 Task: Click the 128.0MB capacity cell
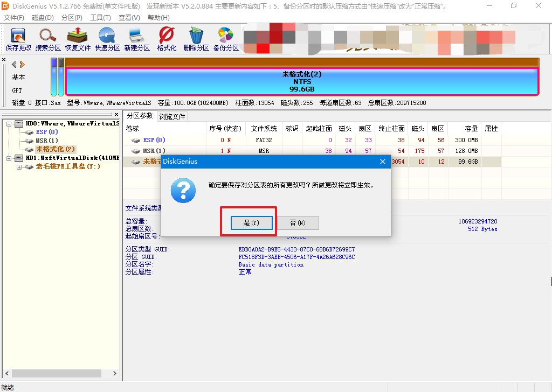pos(466,151)
